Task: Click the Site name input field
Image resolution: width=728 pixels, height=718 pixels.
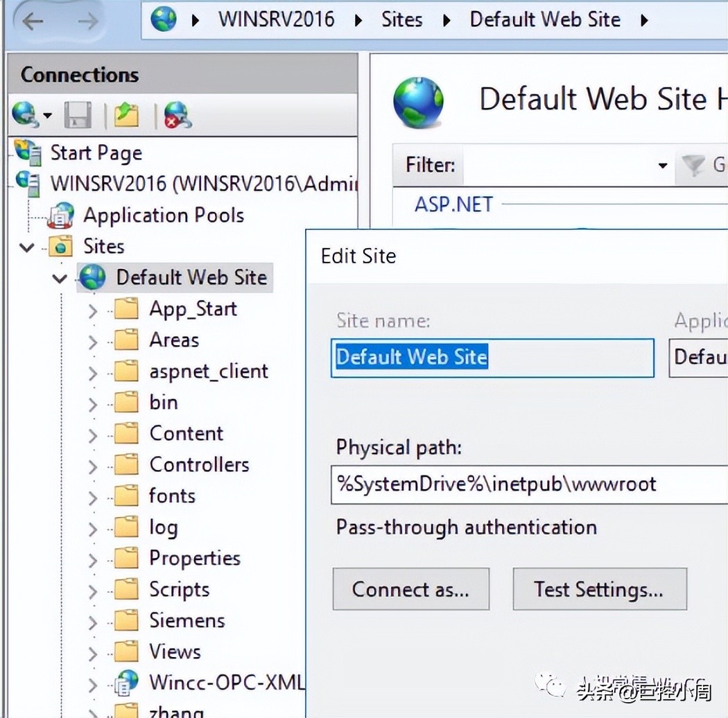Action: tap(492, 358)
